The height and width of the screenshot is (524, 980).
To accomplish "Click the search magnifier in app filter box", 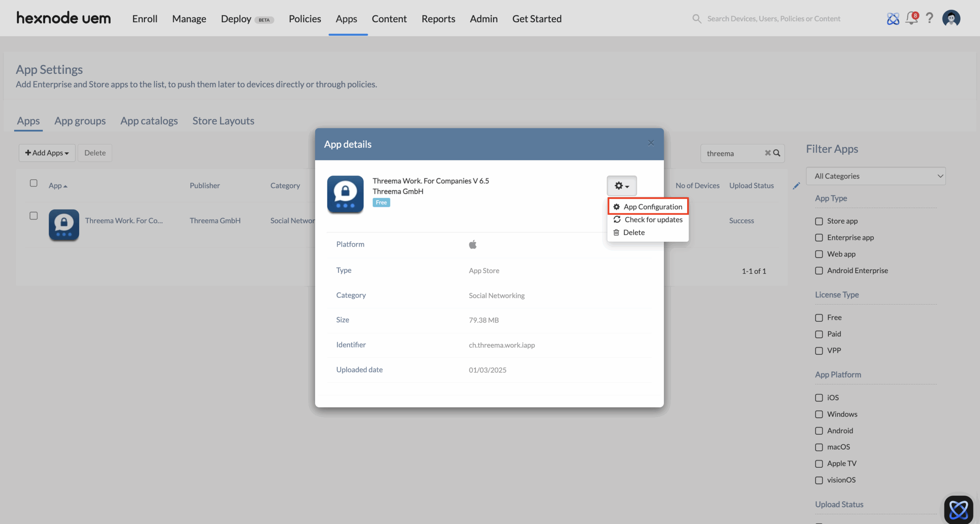I will click(777, 153).
